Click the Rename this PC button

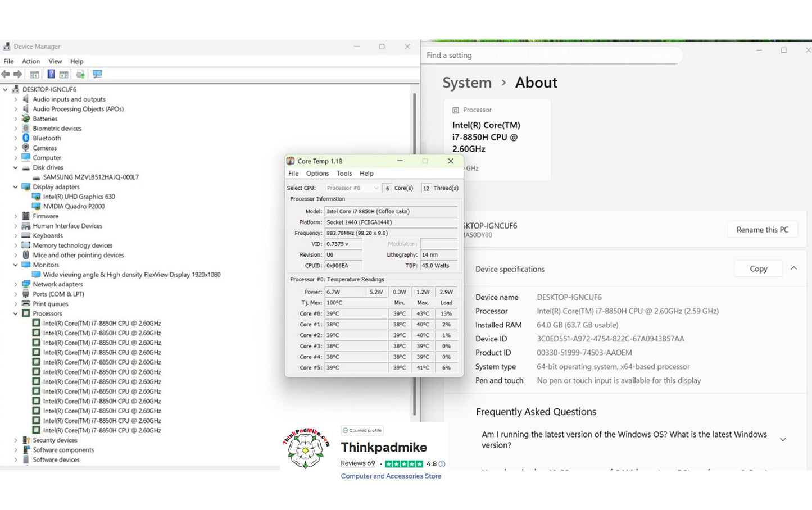point(762,230)
